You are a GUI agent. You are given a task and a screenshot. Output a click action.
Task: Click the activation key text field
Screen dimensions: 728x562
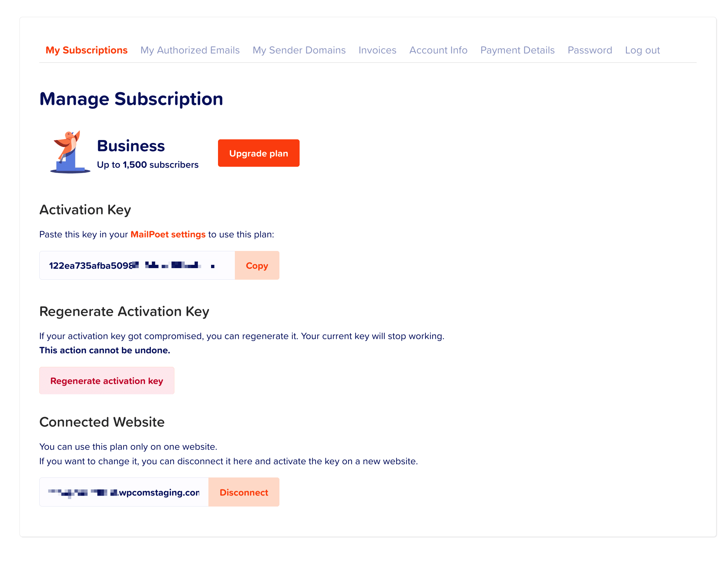pos(137,265)
